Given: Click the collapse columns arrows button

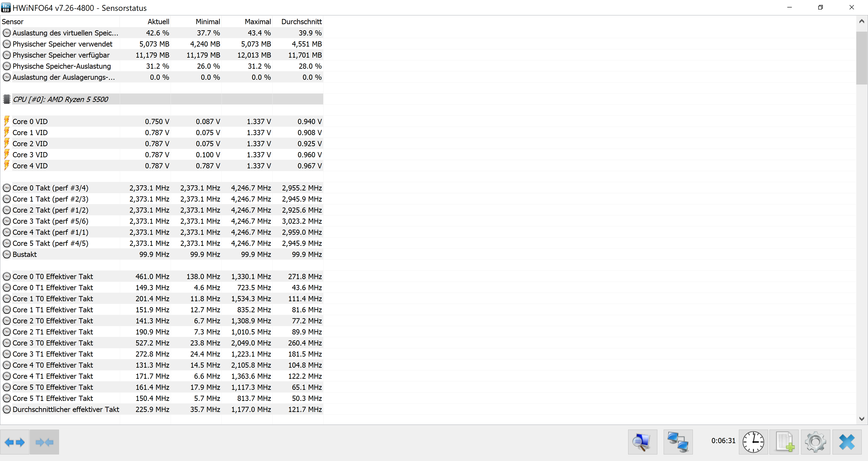Looking at the screenshot, I should [x=44, y=442].
